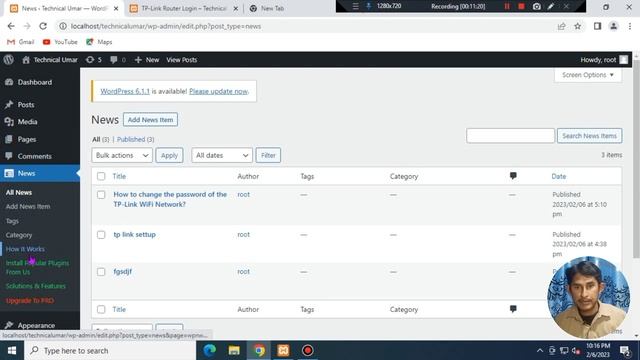The image size is (640, 360).
Task: Tick the select-all checkbox in table header
Action: 101,176
